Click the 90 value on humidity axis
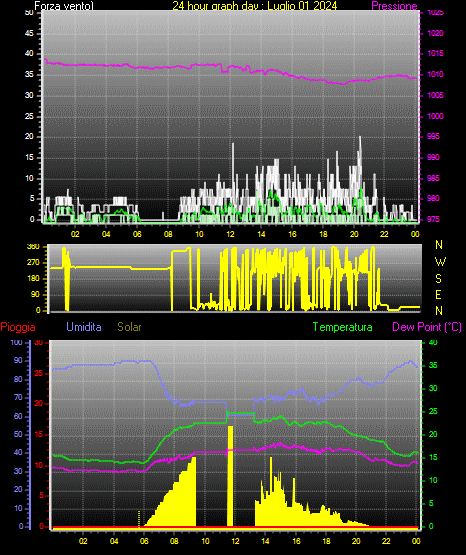This screenshot has width=466, height=555. 18,360
